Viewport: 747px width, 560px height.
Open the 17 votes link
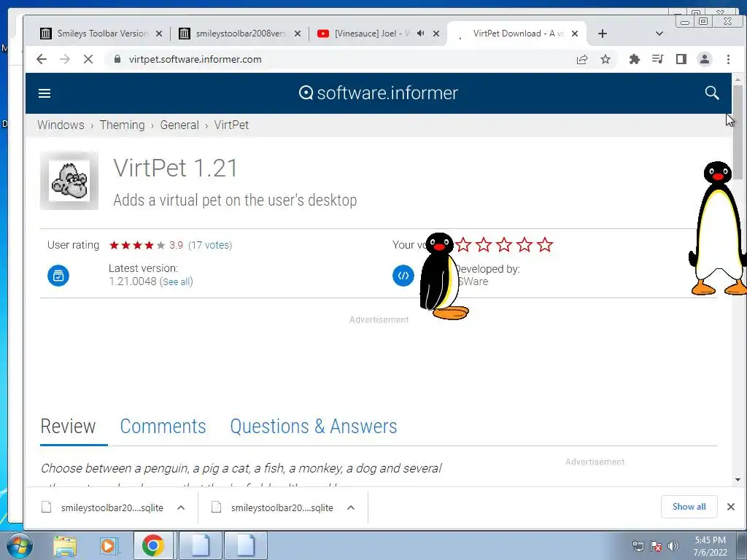click(210, 245)
